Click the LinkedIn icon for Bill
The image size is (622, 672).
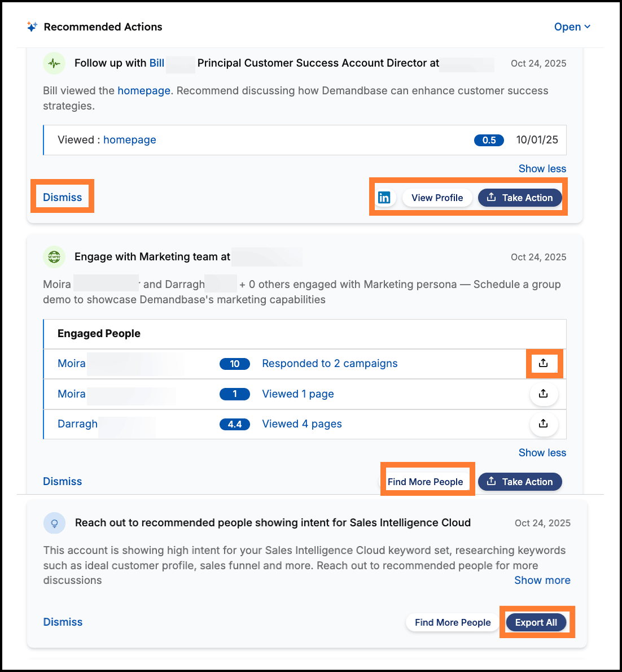pyautogui.click(x=384, y=198)
